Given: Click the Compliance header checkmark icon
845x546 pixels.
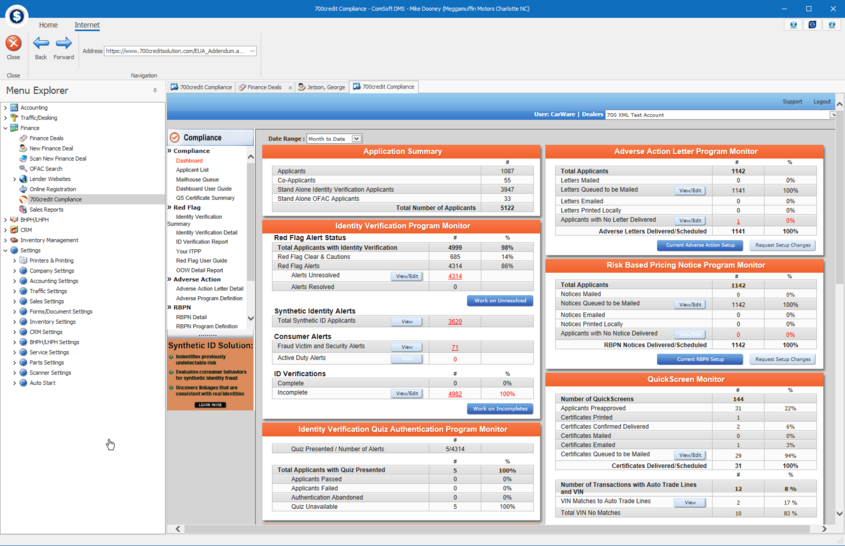Looking at the screenshot, I should pos(175,137).
